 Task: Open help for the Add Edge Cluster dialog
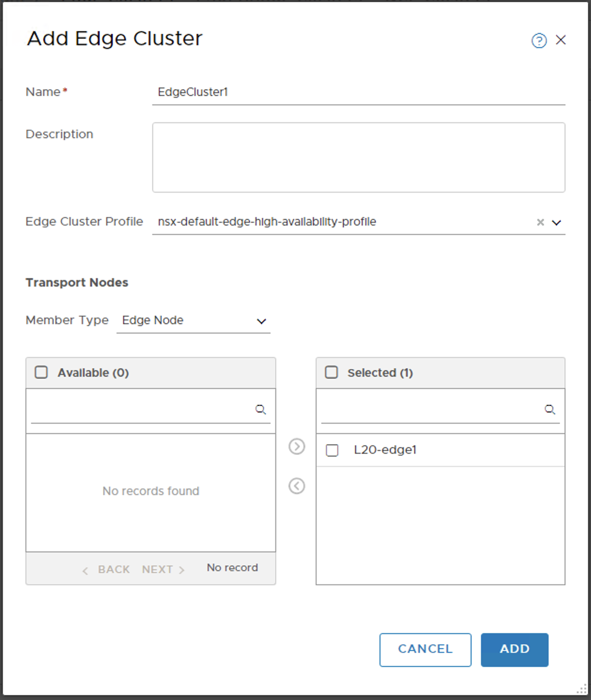(539, 41)
